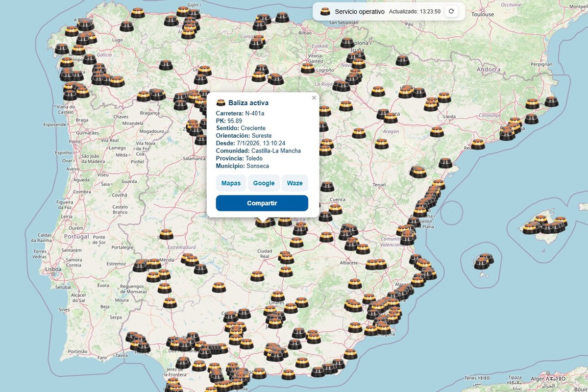
Task: Open the isolated Pyrenees beacon west of Andorra
Action: click(x=402, y=60)
